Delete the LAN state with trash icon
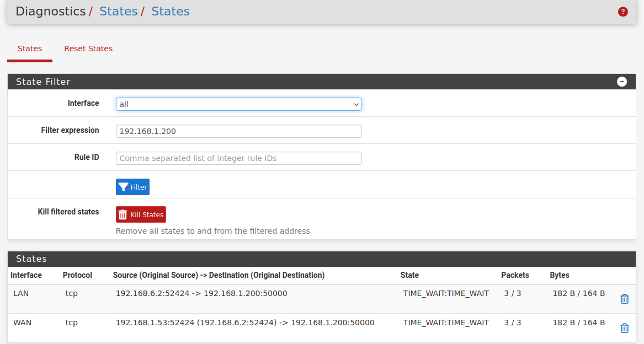This screenshot has height=344, width=644. tap(624, 299)
